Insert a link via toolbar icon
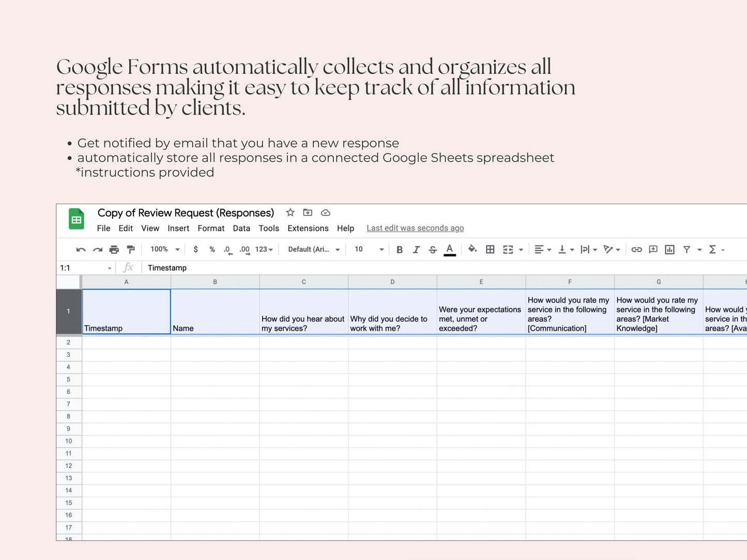This screenshot has height=560, width=747. (x=636, y=250)
